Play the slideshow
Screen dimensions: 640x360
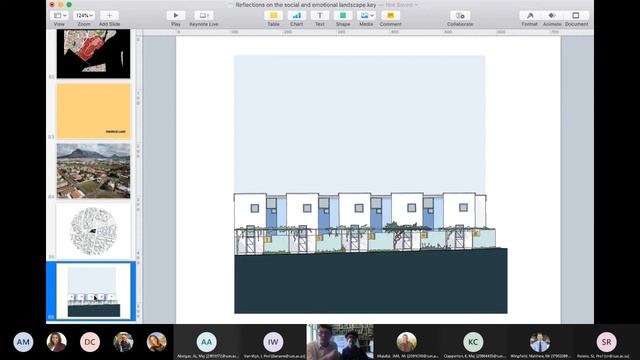[x=176, y=16]
